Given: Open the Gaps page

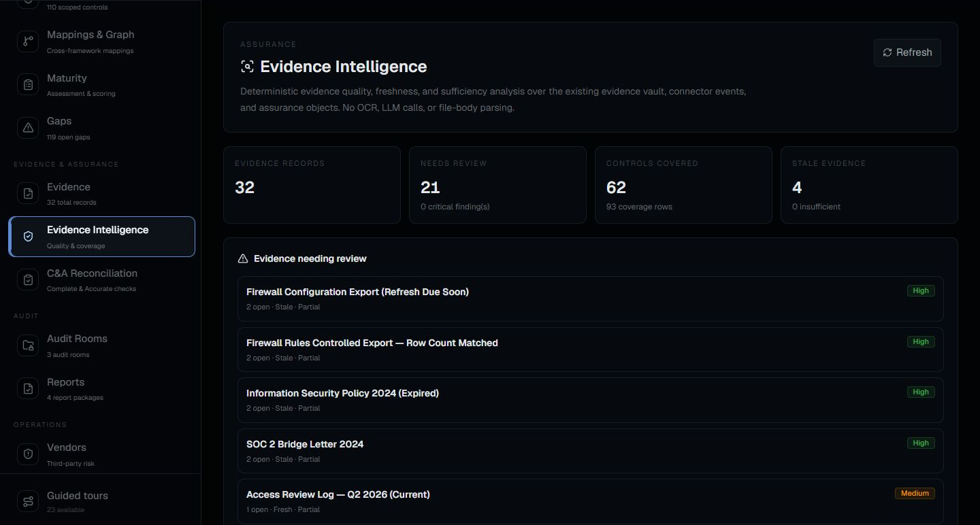Looking at the screenshot, I should tap(101, 128).
